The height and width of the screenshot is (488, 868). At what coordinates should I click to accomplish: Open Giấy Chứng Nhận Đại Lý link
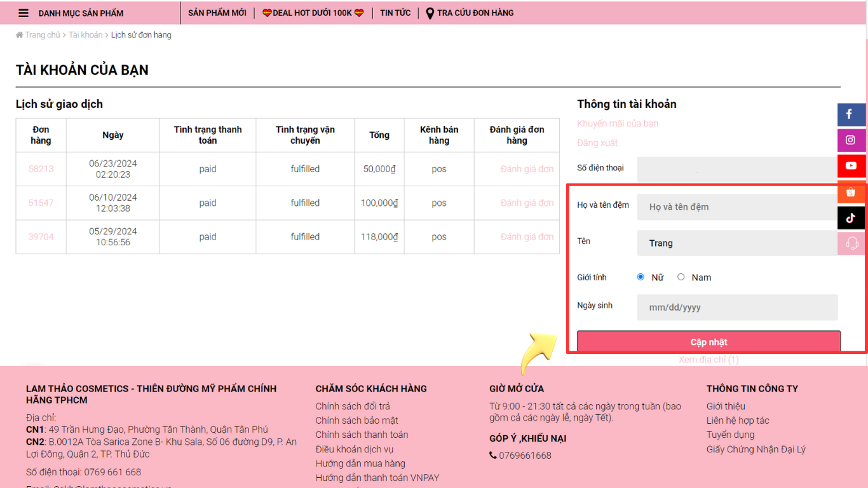756,449
